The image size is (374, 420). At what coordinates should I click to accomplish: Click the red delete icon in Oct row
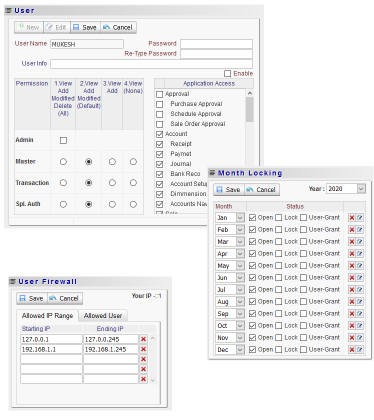352,326
